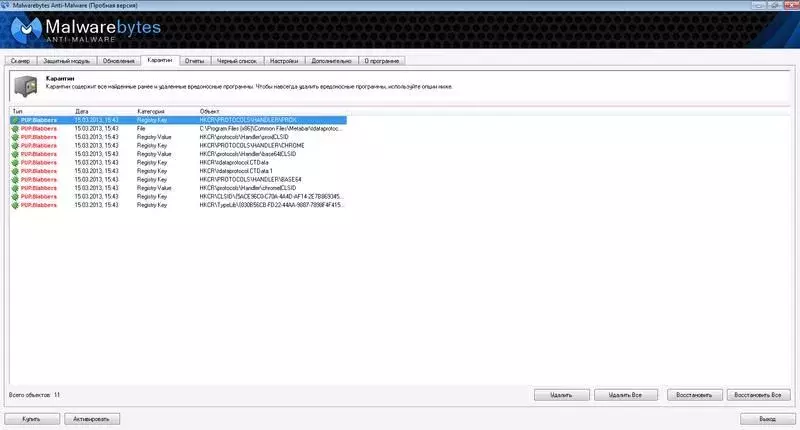Go to the Отчеты tab
This screenshot has height=430, width=800.
pos(194,61)
